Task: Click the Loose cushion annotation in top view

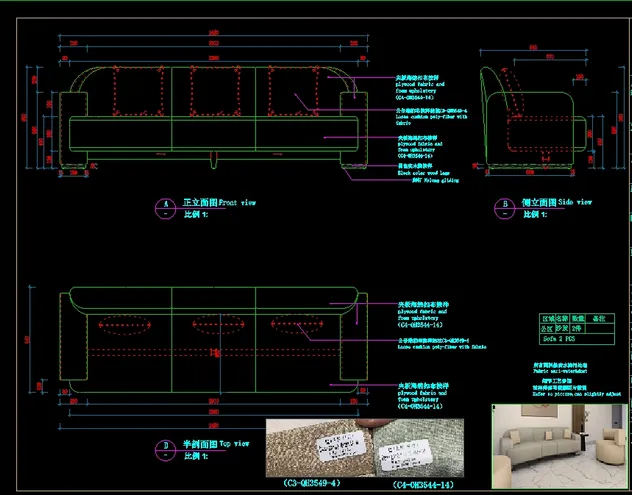Action: click(x=442, y=344)
